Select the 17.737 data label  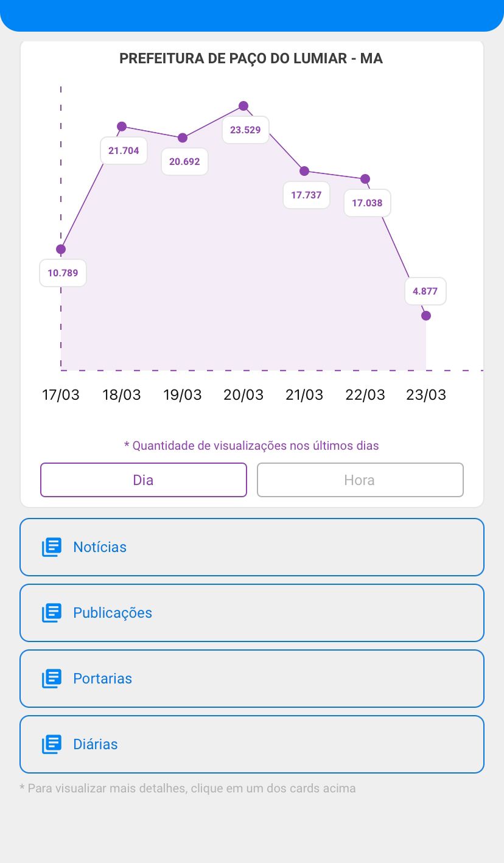click(x=306, y=195)
